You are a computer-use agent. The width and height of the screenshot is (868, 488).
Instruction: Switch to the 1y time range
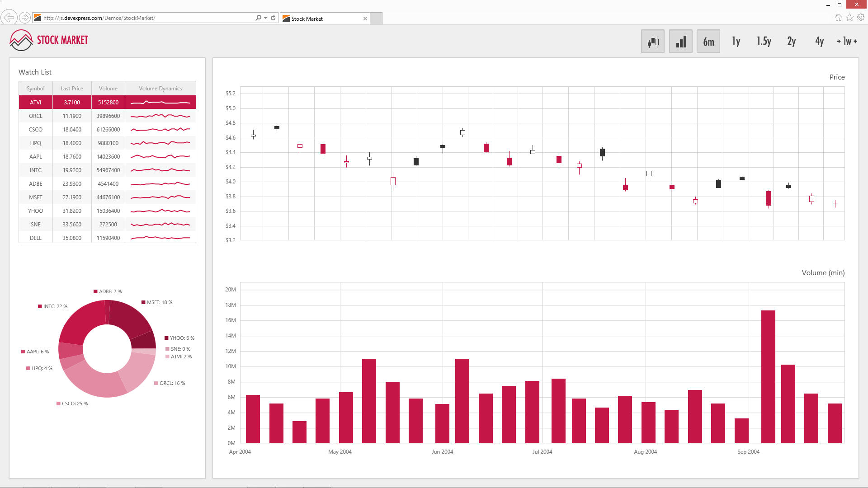click(736, 42)
